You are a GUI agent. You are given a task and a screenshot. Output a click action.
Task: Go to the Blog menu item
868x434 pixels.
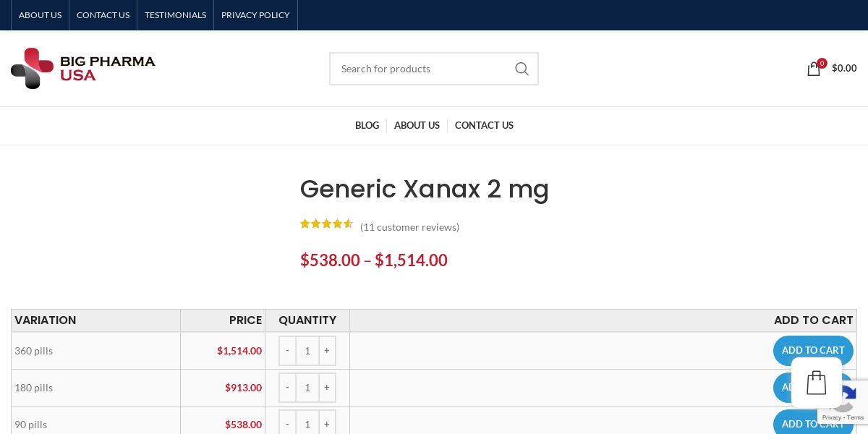coord(367,126)
